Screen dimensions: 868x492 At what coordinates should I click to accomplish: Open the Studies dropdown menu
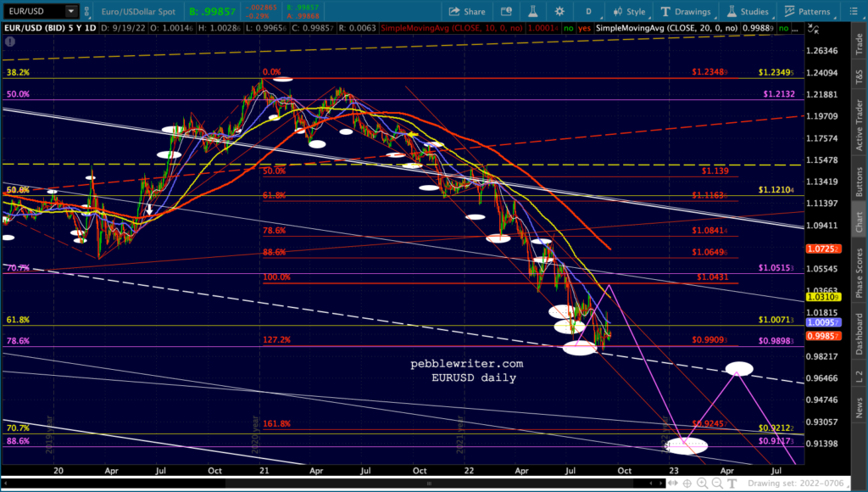coord(748,11)
